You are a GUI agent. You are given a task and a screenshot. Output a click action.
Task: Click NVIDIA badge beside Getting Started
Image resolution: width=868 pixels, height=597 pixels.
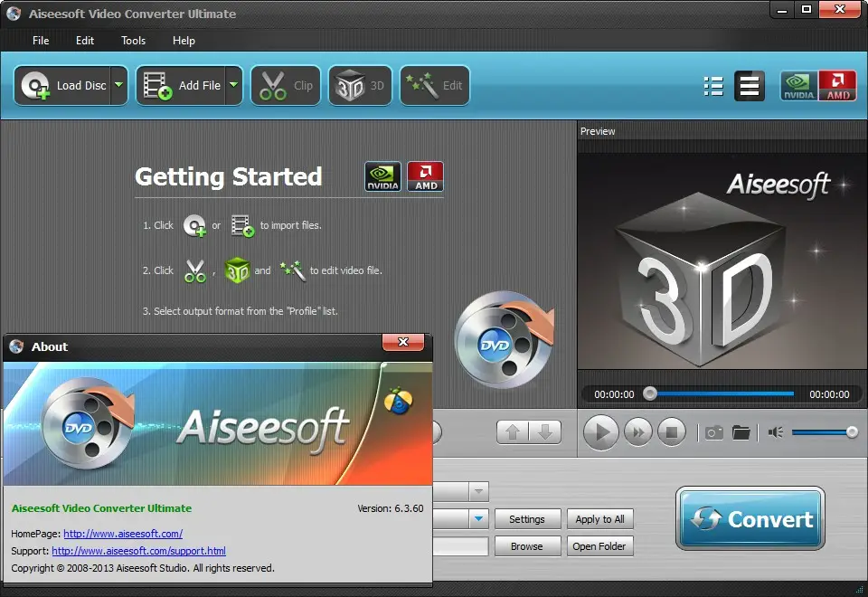(382, 176)
